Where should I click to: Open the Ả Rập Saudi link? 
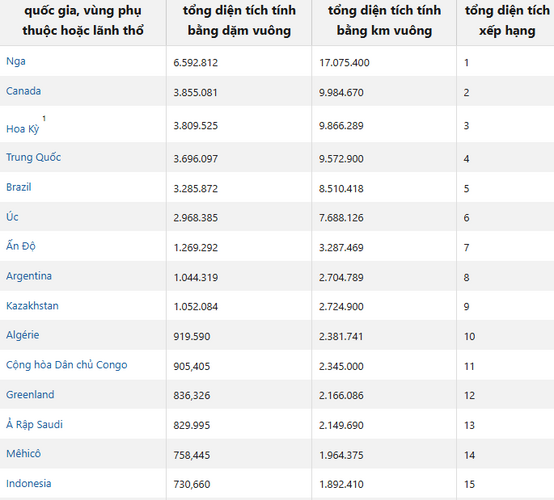[34, 424]
